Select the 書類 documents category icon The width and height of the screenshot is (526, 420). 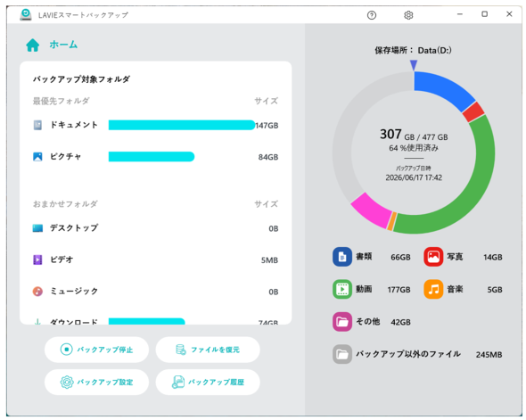click(x=342, y=257)
